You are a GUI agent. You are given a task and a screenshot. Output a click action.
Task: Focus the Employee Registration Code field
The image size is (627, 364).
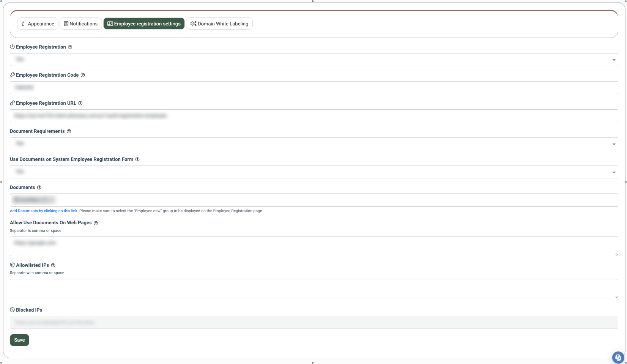pos(313,88)
